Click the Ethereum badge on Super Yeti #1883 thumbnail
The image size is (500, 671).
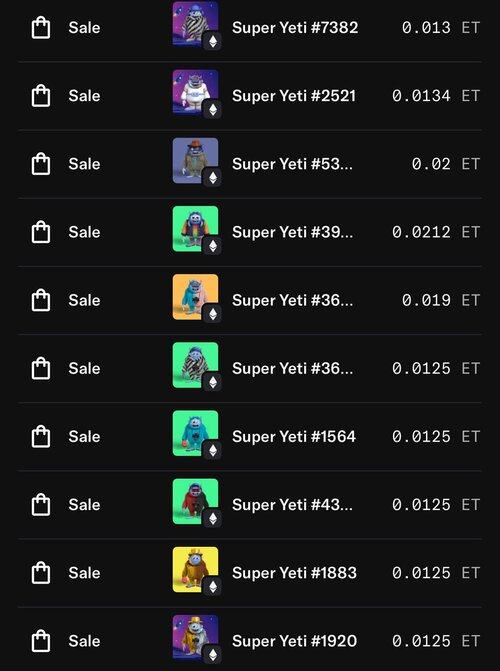pyautogui.click(x=213, y=587)
